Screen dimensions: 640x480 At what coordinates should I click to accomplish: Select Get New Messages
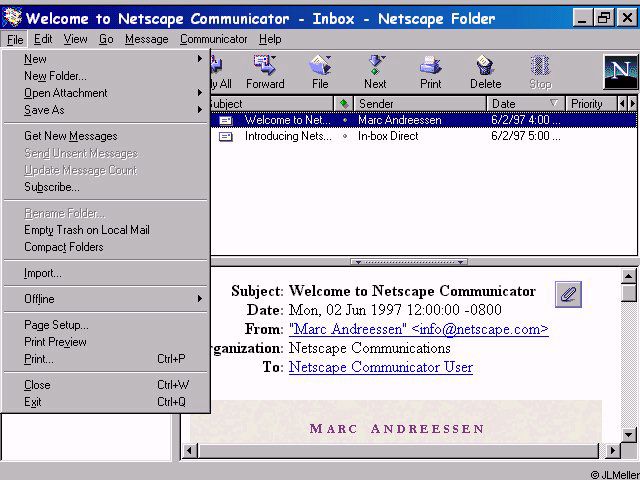[x=106, y=136]
